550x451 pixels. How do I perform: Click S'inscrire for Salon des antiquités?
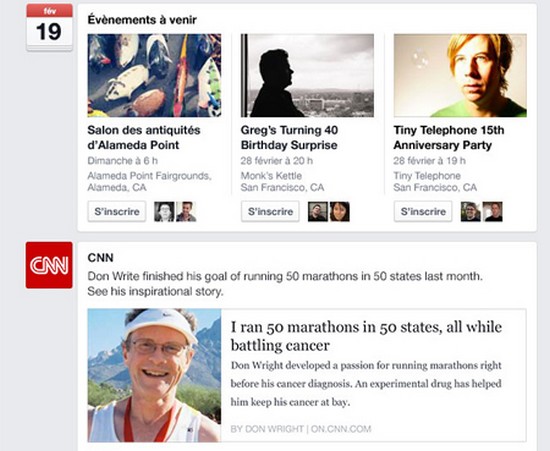pyautogui.click(x=117, y=211)
